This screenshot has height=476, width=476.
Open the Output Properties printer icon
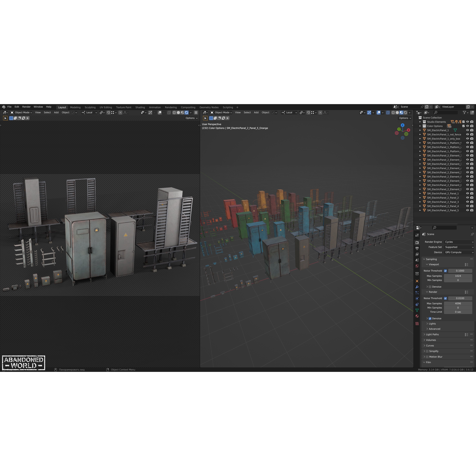(417, 248)
